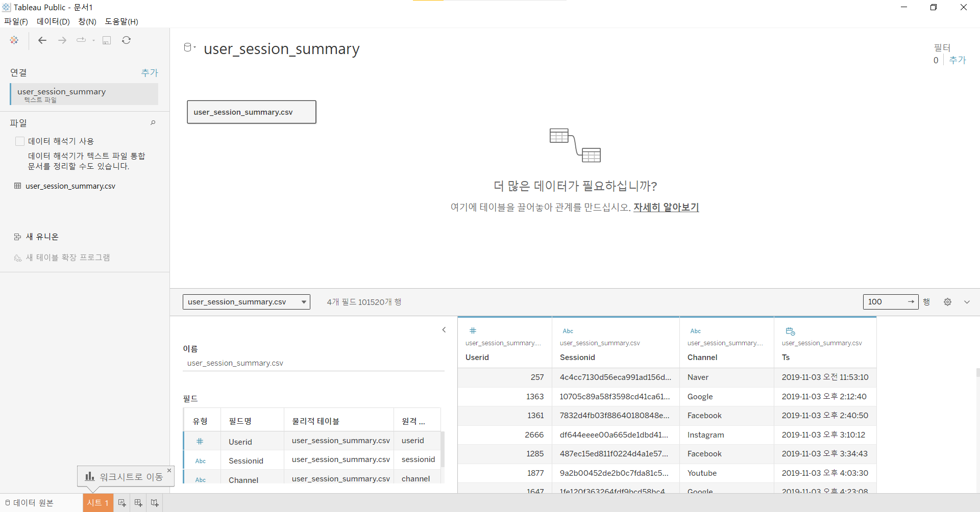Change Channel Abc data type icon in grid header
980x512 pixels.
(695, 331)
